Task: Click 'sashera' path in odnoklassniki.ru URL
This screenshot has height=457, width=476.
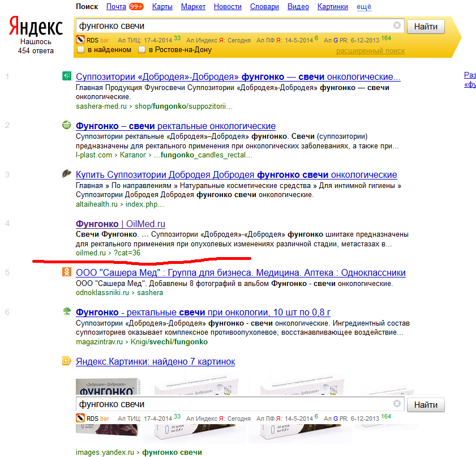Action: click(150, 292)
